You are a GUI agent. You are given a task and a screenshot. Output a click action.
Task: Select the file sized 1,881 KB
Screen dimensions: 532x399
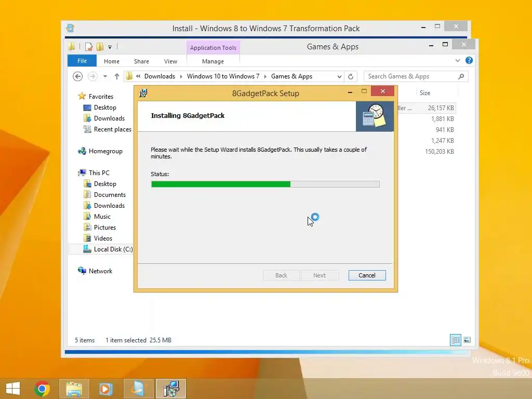point(442,119)
